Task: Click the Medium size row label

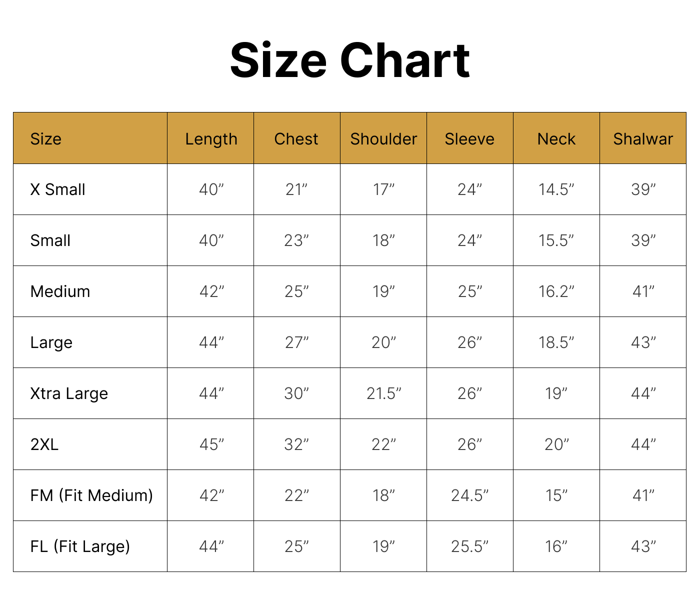Action: [60, 291]
